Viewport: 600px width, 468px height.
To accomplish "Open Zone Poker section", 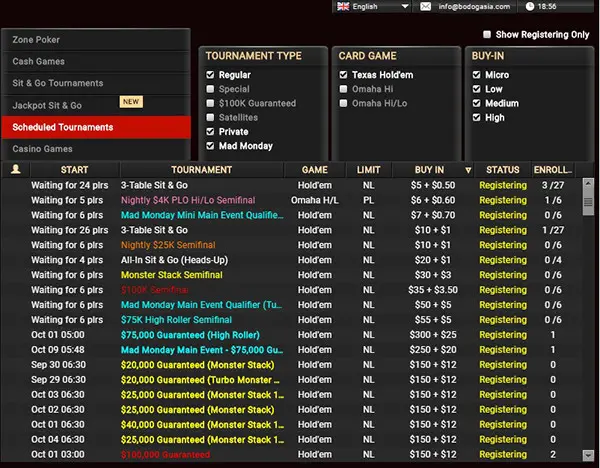I will click(96, 40).
